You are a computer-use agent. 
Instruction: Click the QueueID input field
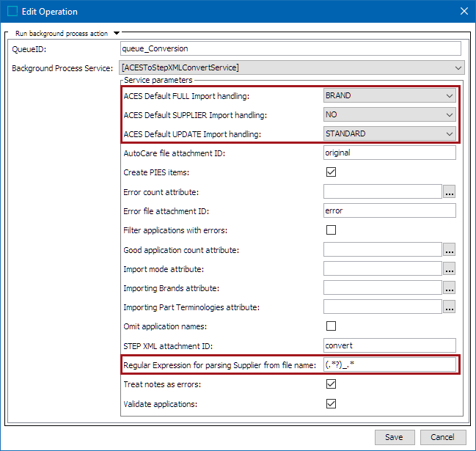[x=290, y=48]
